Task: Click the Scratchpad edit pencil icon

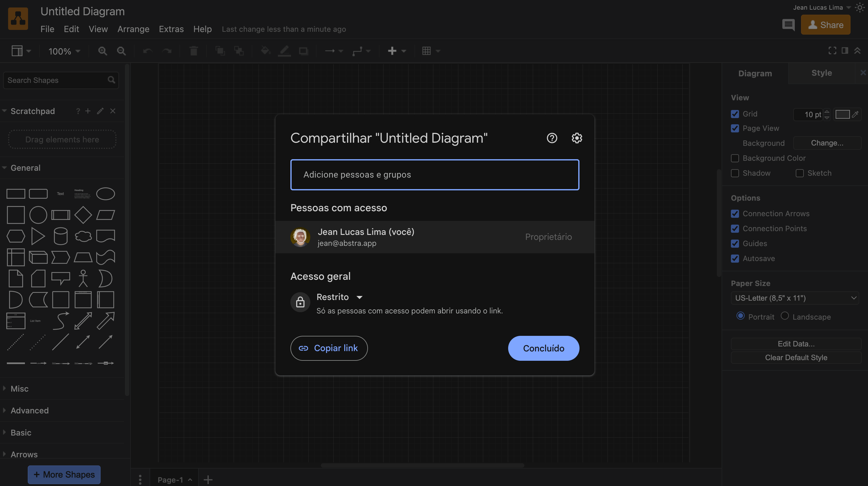Action: point(100,111)
